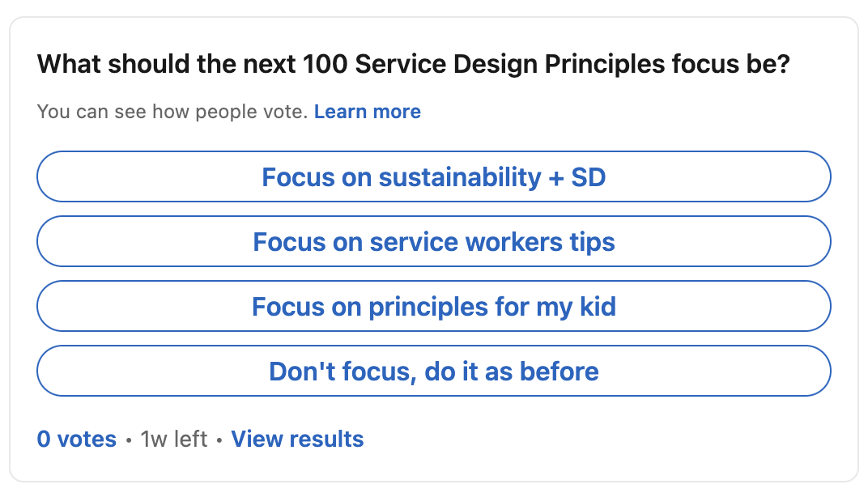Screen dimensions: 868x497
Task: Pick the 'do it as before' poll option
Action: click(433, 372)
